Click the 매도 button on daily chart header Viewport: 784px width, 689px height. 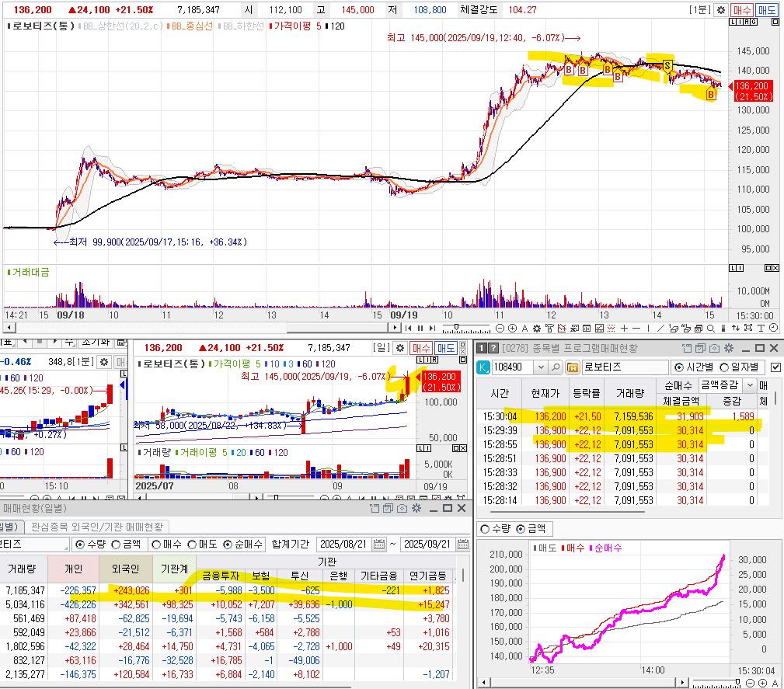coord(445,348)
